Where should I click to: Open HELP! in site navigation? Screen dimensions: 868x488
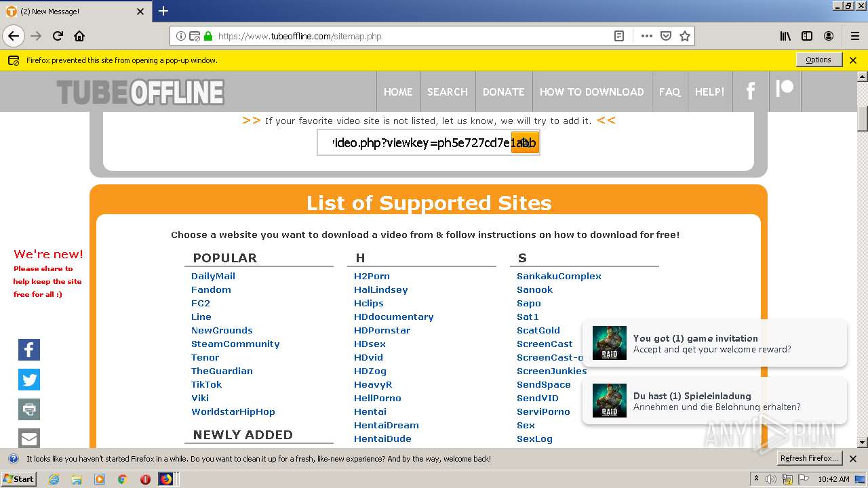tap(710, 91)
